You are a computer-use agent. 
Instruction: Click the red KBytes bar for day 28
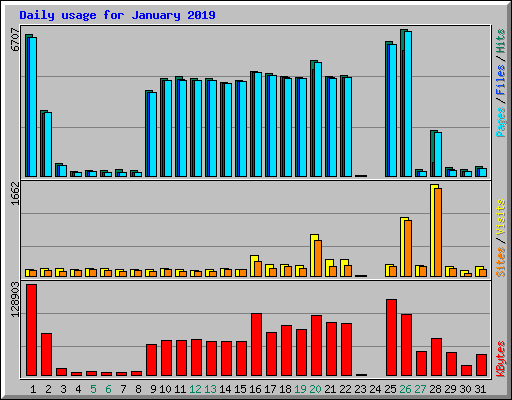click(436, 357)
